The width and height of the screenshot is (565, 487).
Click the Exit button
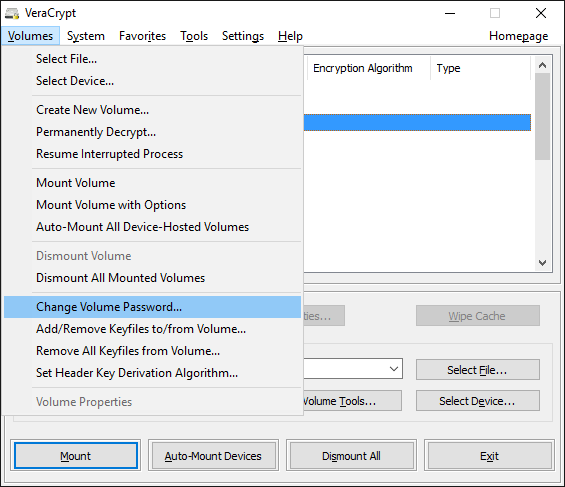[489, 456]
